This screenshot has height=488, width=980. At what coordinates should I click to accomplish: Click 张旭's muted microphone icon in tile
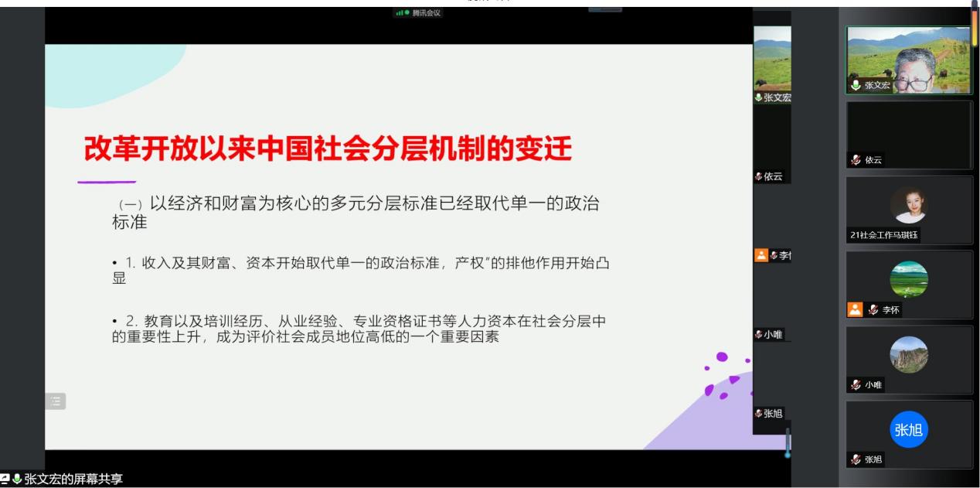coord(856,460)
